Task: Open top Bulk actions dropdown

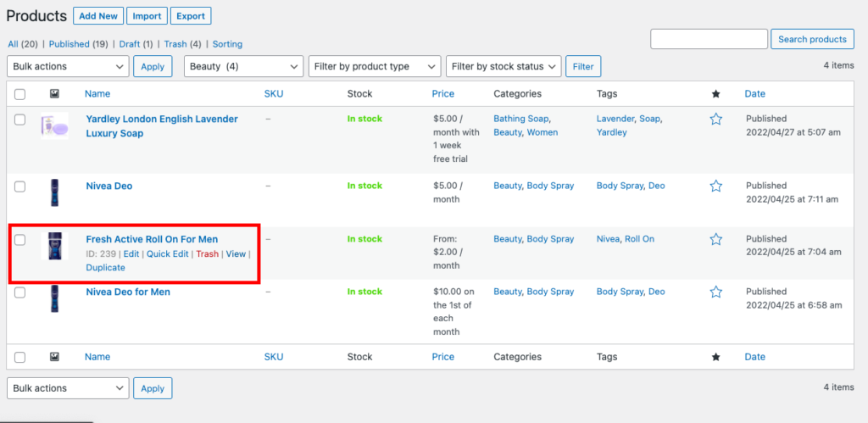Action: [68, 66]
